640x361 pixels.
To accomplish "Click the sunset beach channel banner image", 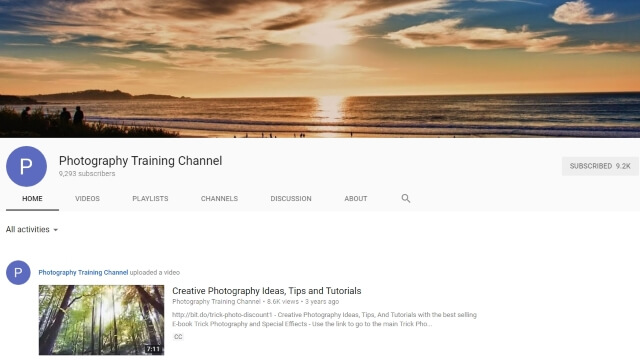I will click(x=320, y=69).
